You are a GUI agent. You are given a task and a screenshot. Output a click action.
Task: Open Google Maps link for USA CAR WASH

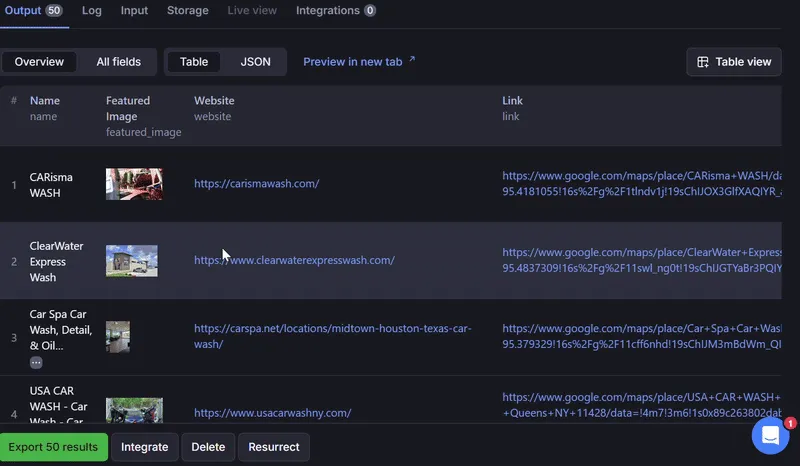pyautogui.click(x=642, y=405)
